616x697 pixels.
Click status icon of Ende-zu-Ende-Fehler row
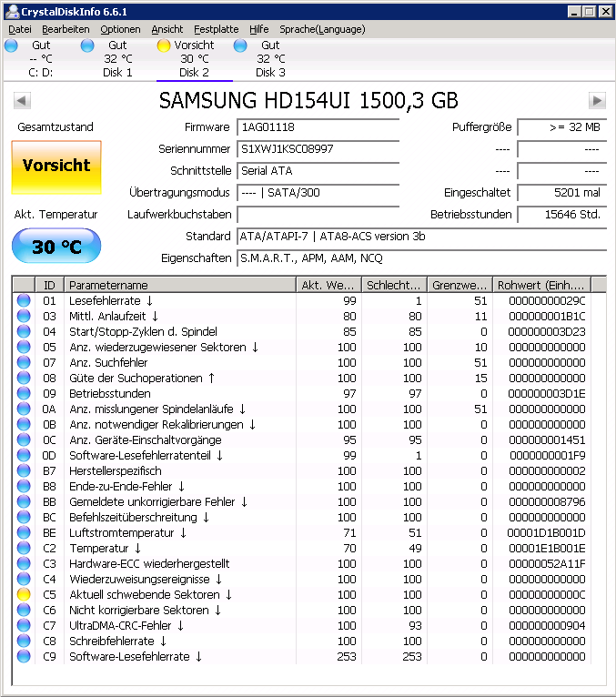24,486
